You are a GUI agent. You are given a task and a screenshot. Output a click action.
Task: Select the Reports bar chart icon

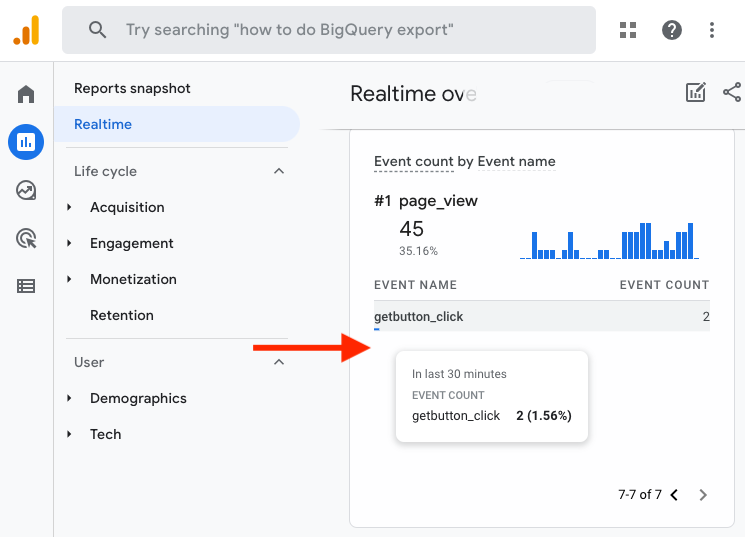26,142
